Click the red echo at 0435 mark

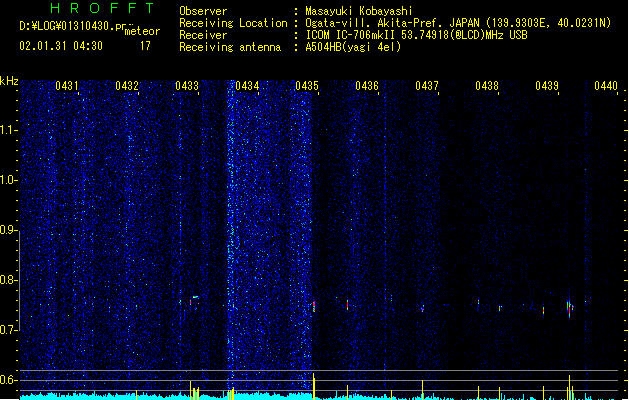tap(314, 307)
